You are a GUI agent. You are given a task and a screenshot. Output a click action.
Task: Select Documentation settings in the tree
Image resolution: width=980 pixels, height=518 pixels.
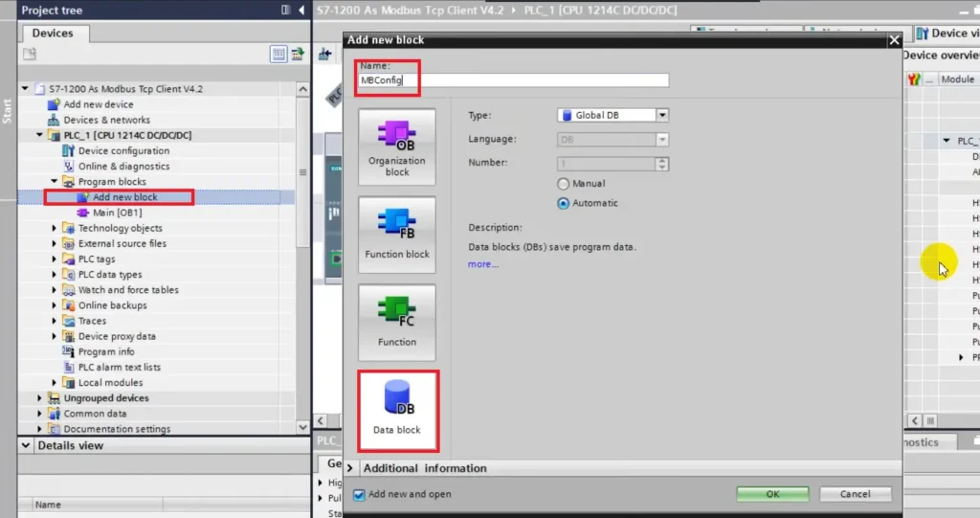[117, 429]
